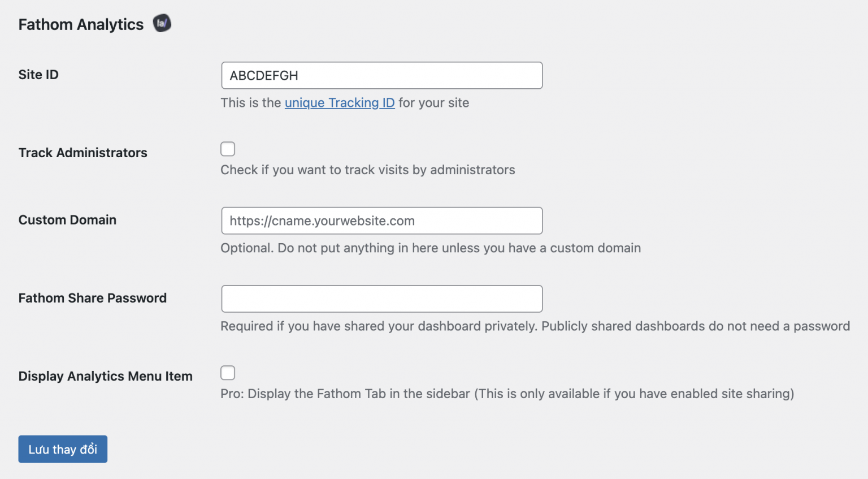Viewport: 868px width, 479px height.
Task: Click the Fathom Analytics logo icon
Action: [162, 23]
